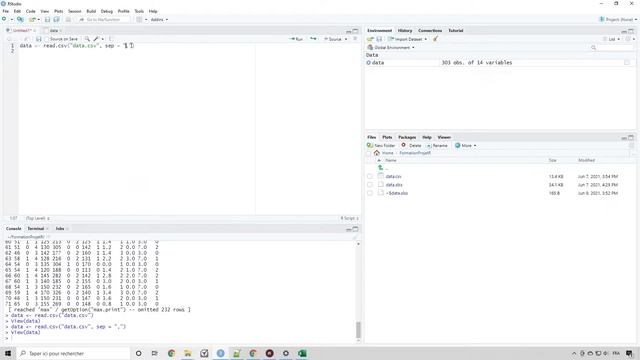The width and height of the screenshot is (640, 360).
Task: Open the Global Environment dropdown
Action: click(391, 47)
